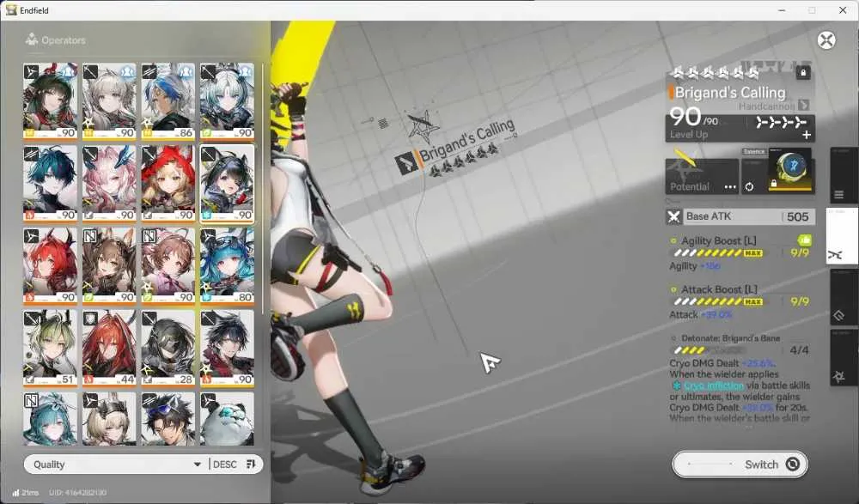This screenshot has height=504, width=859.
Task: Open the Potential panel
Action: click(702, 176)
